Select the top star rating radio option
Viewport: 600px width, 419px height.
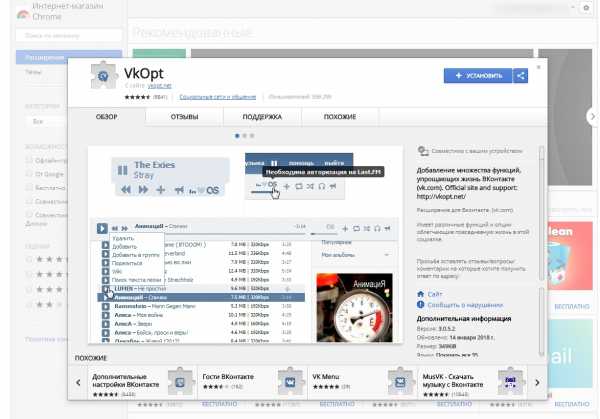point(29,259)
